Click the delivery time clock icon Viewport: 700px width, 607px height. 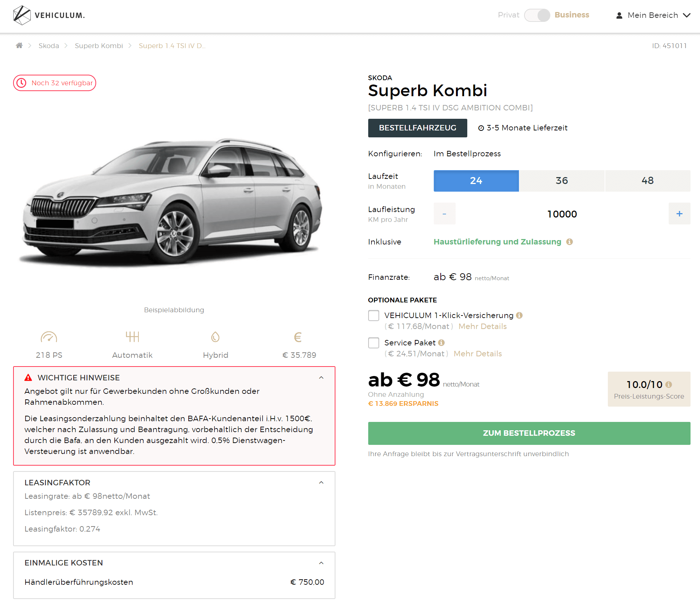click(481, 128)
